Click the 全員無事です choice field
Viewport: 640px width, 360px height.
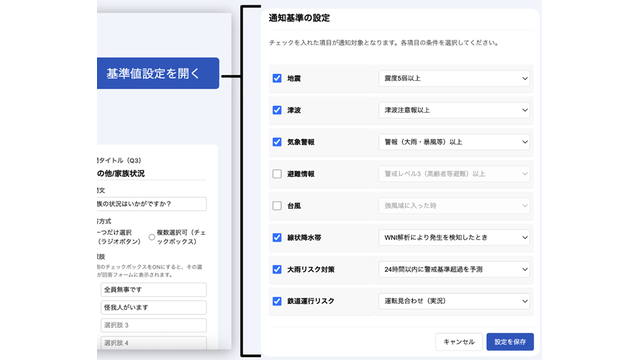(153, 289)
